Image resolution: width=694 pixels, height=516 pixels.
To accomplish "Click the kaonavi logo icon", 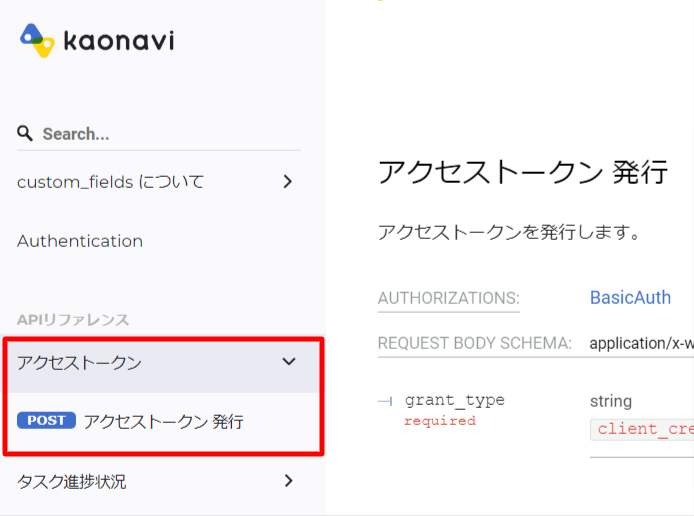I will point(37,40).
